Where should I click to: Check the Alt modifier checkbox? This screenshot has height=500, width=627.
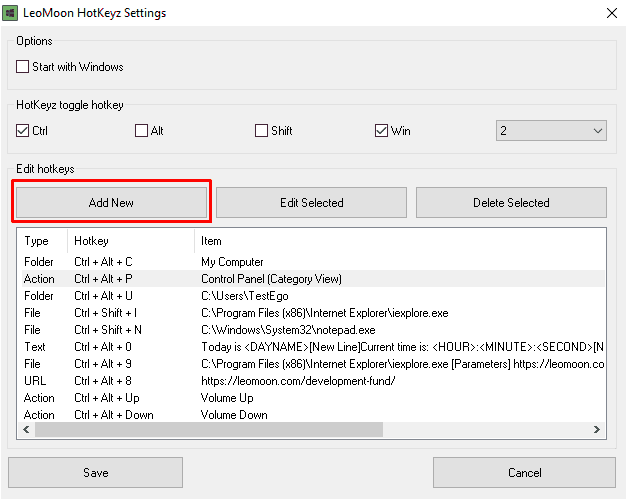[x=141, y=130]
